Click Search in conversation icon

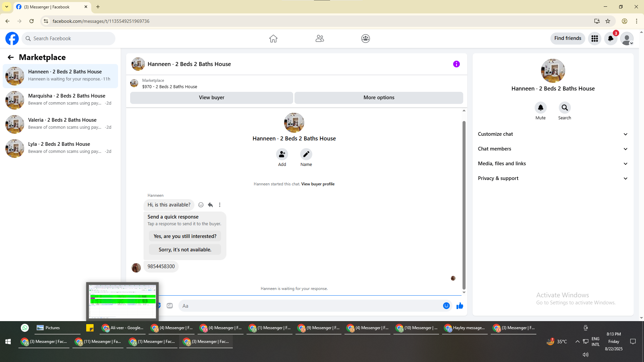pos(565,108)
